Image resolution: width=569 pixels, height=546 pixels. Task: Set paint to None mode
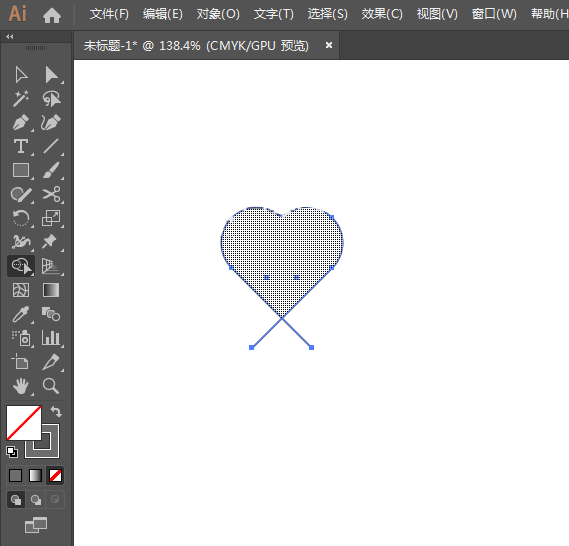pos(55,475)
